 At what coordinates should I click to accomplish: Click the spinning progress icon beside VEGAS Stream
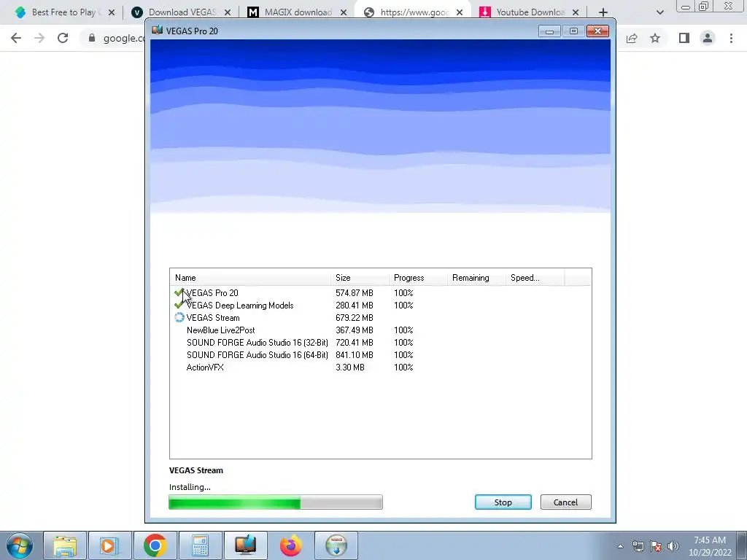[179, 317]
